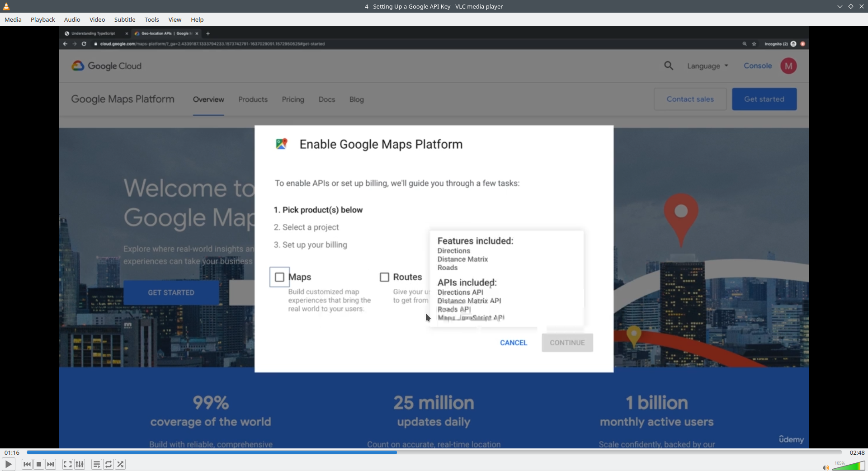Viewport: 868px width, 471px height.
Task: Open a new browser tab with plus
Action: 208,33
